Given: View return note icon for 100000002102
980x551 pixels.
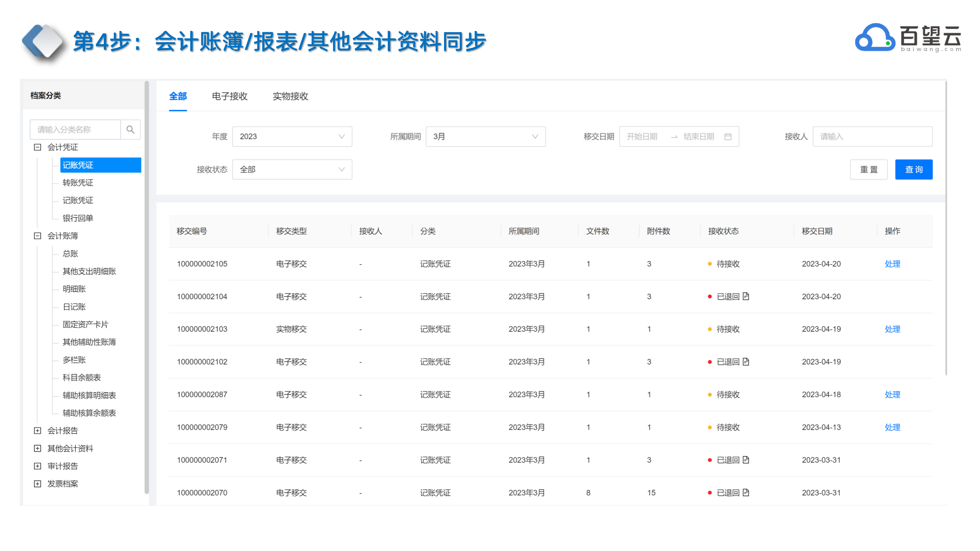Looking at the screenshot, I should point(746,362).
